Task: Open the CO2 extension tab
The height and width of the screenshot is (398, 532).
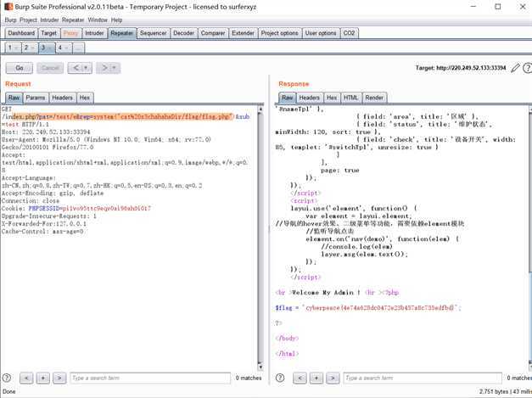Action: click(349, 33)
